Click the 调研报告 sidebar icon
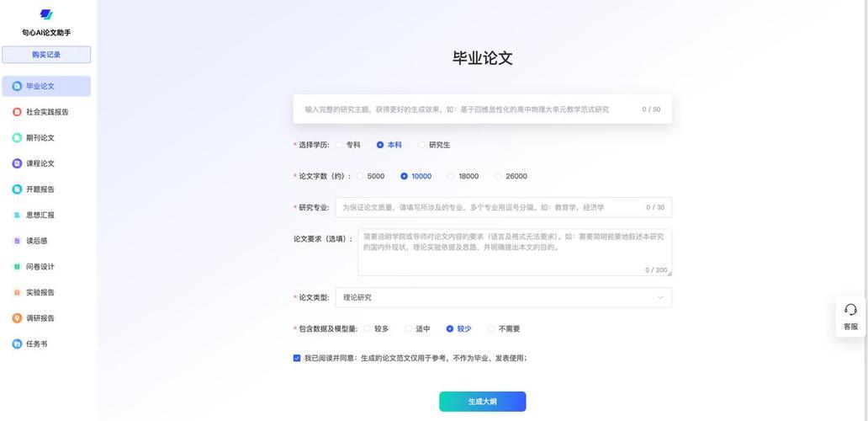This screenshot has width=868, height=421. coord(17,318)
